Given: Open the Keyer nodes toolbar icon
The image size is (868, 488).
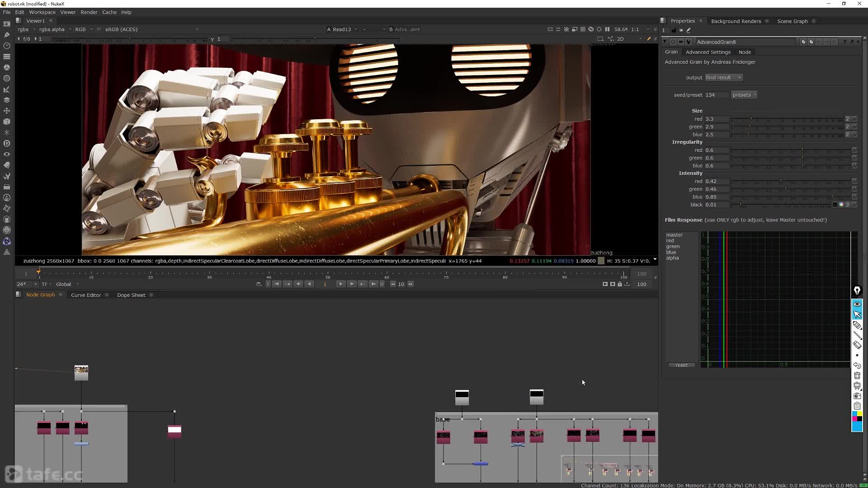Looking at the screenshot, I should pyautogui.click(x=7, y=89).
